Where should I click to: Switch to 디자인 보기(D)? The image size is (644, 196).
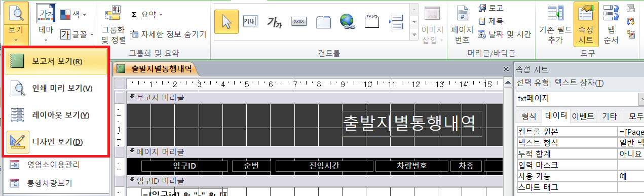coord(56,142)
